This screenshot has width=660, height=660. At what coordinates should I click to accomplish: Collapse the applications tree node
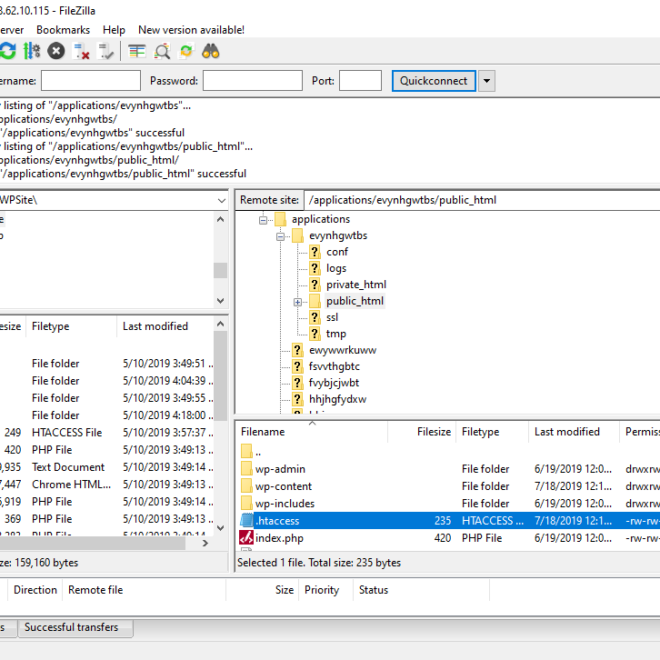[263, 220]
